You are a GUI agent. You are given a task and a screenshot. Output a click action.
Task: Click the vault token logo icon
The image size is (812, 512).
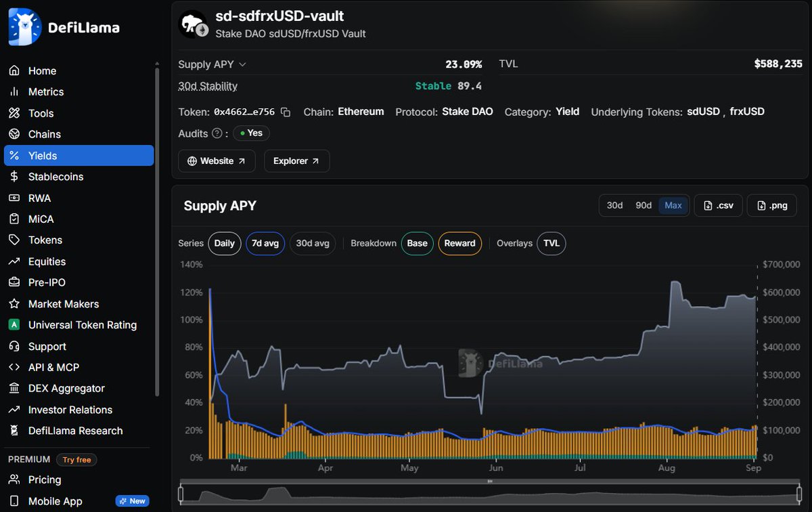click(194, 24)
